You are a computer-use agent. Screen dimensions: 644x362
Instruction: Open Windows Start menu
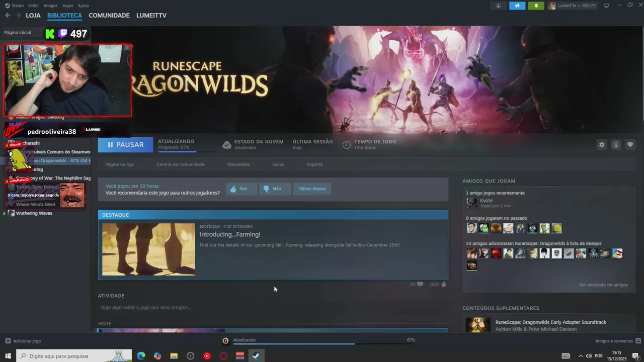click(x=8, y=356)
